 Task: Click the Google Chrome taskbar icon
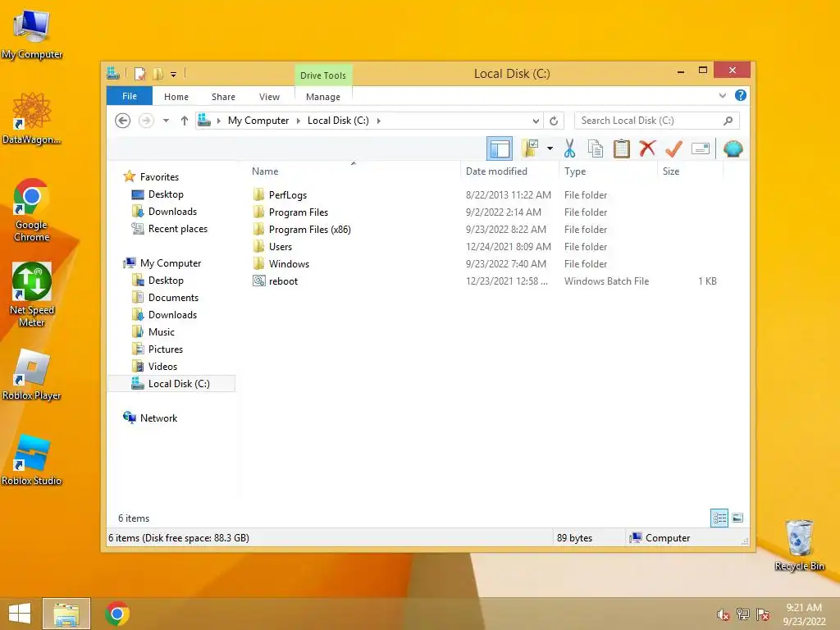tap(116, 614)
